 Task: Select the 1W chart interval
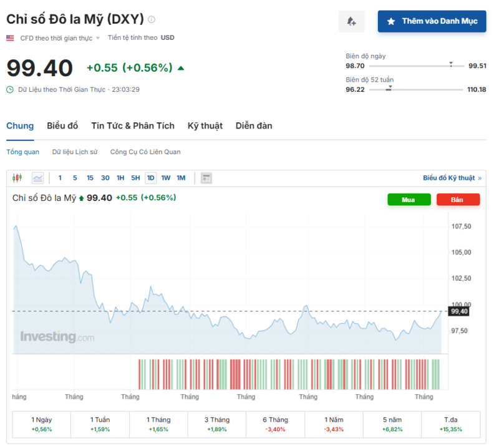tap(166, 178)
